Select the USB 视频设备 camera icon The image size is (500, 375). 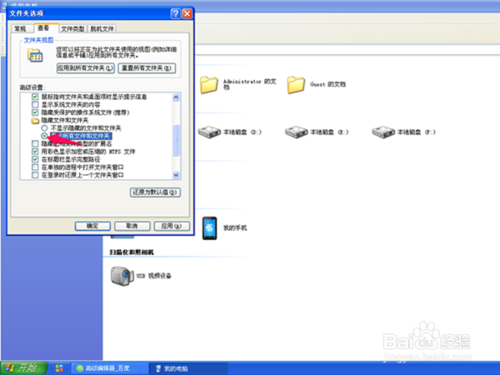click(122, 276)
